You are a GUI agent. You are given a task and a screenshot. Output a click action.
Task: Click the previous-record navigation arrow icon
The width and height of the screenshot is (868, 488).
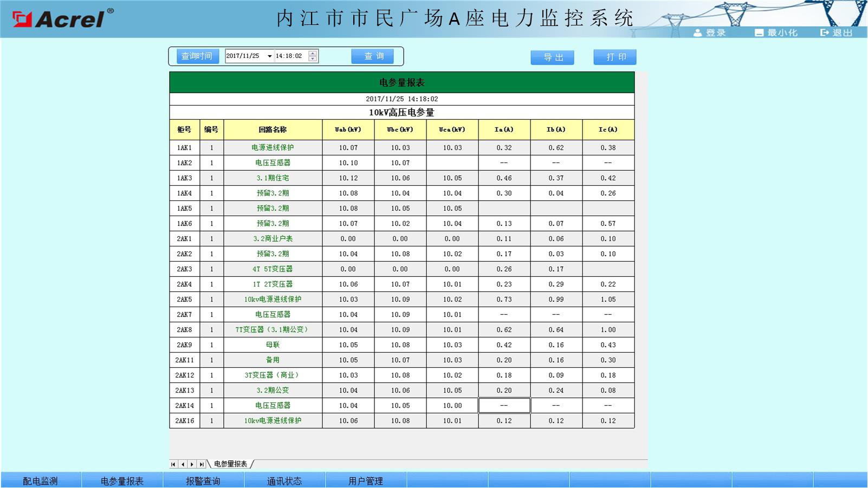tap(183, 464)
